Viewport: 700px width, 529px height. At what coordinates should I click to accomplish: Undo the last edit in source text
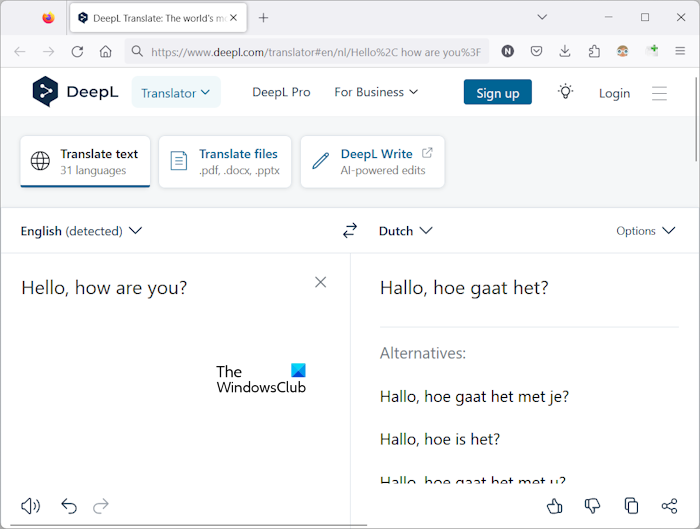(x=69, y=506)
